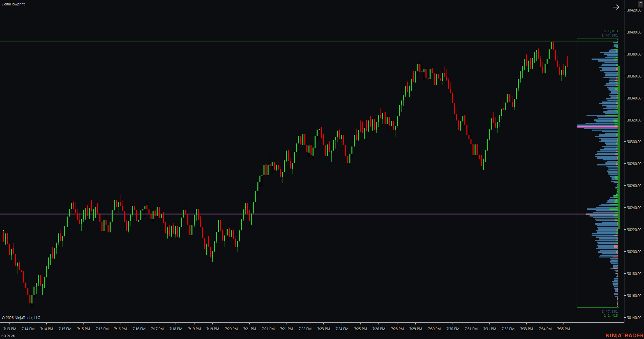The height and width of the screenshot is (339, 644).
Task: Click the 30140.00 price axis label
Action: click(x=634, y=318)
